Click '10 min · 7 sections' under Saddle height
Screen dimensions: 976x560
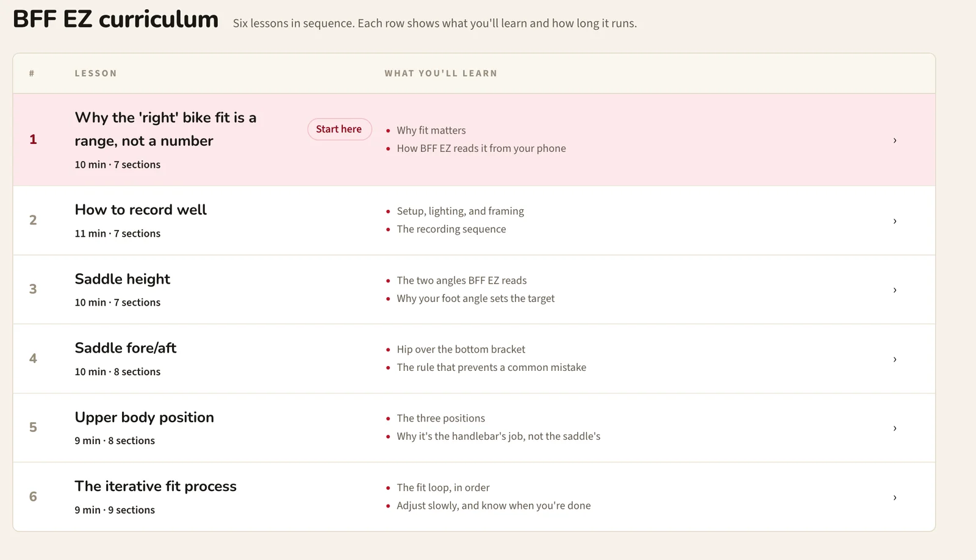coord(118,303)
